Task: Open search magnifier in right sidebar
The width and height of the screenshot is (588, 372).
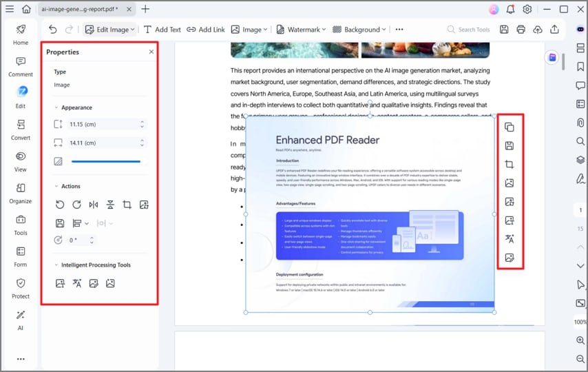Action: point(580,141)
